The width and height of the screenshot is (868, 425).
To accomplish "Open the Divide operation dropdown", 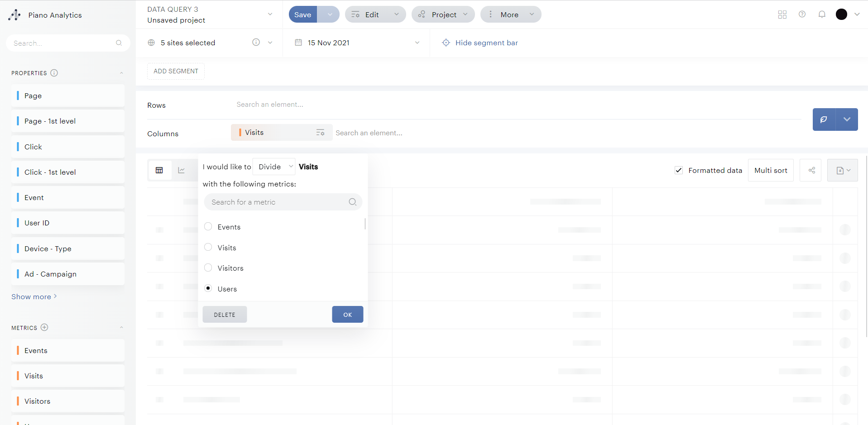I will pyautogui.click(x=274, y=167).
